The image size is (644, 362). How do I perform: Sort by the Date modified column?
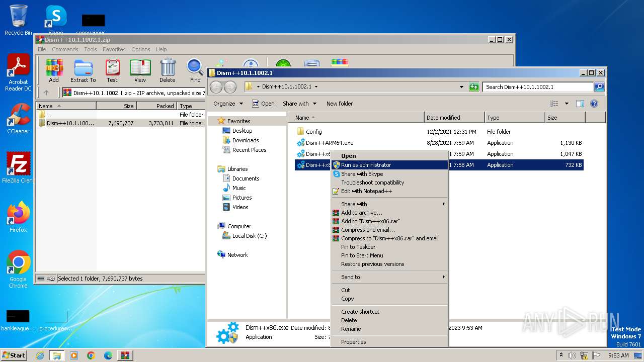pos(454,118)
